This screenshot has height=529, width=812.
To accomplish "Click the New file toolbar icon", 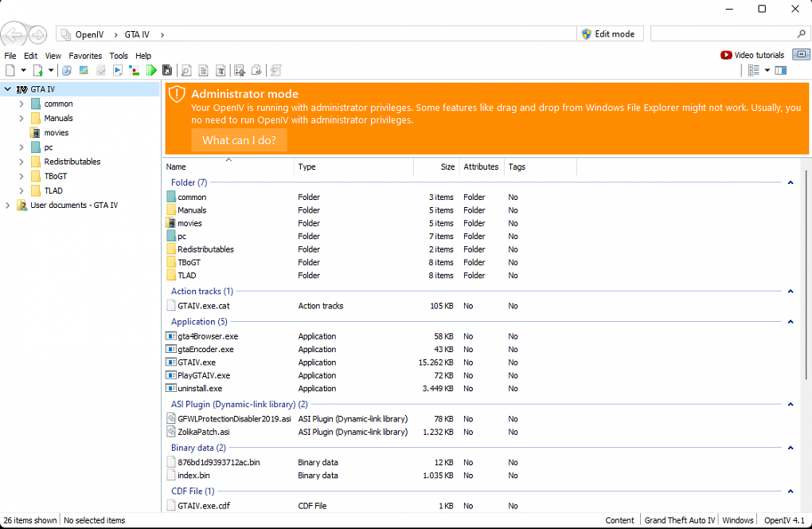I will (x=10, y=70).
